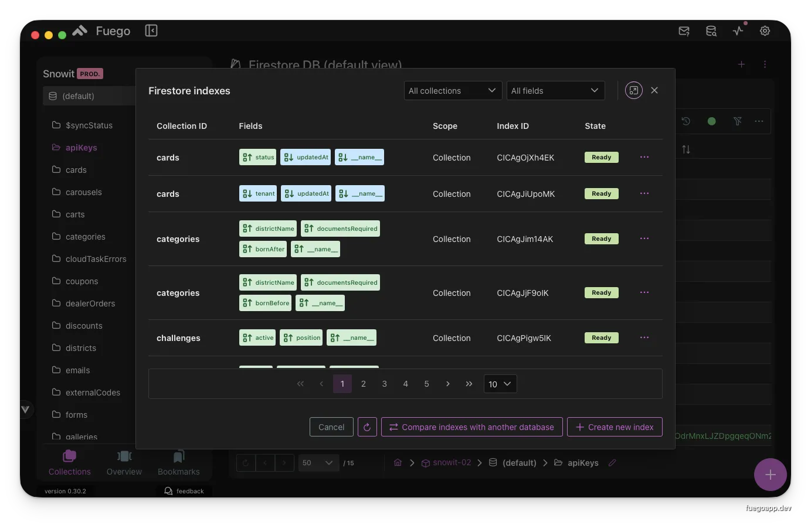Go to page 3 of indexes
The width and height of the screenshot is (811, 532).
pyautogui.click(x=385, y=384)
